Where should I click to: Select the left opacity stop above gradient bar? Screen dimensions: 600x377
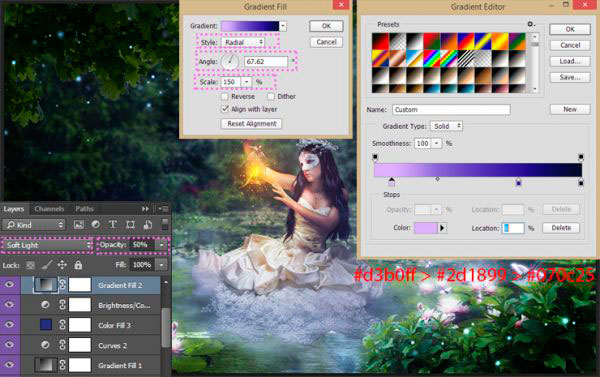[375, 157]
